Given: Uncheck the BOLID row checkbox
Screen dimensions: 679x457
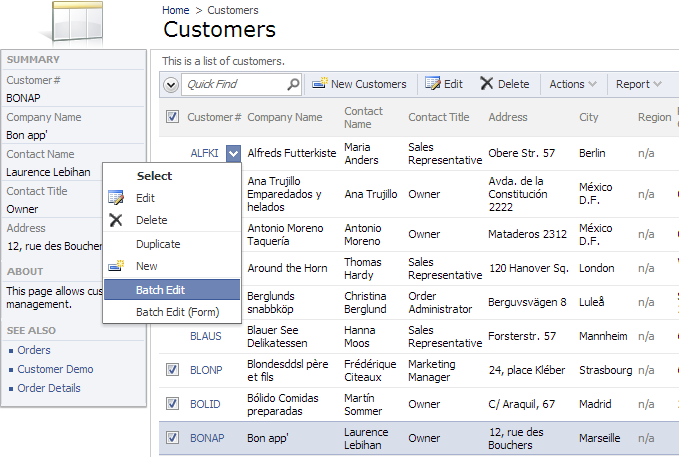Looking at the screenshot, I should (172, 404).
